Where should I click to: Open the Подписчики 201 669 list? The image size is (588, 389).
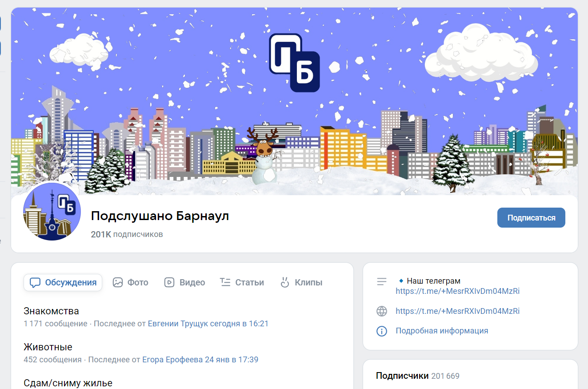[417, 376]
